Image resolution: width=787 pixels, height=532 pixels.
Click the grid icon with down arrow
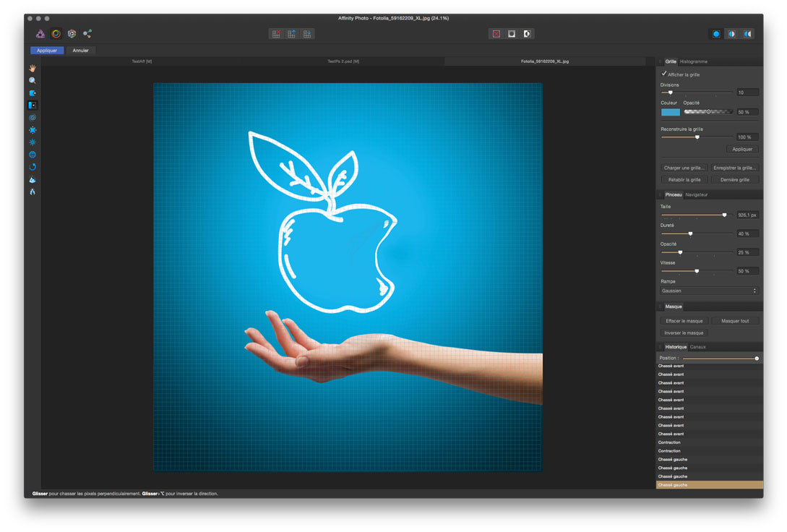[x=307, y=34]
